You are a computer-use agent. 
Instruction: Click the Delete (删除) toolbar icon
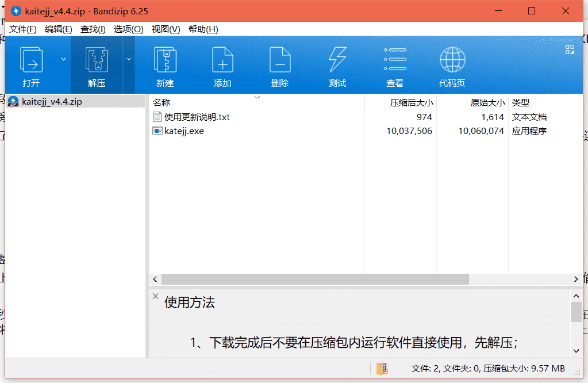[280, 60]
